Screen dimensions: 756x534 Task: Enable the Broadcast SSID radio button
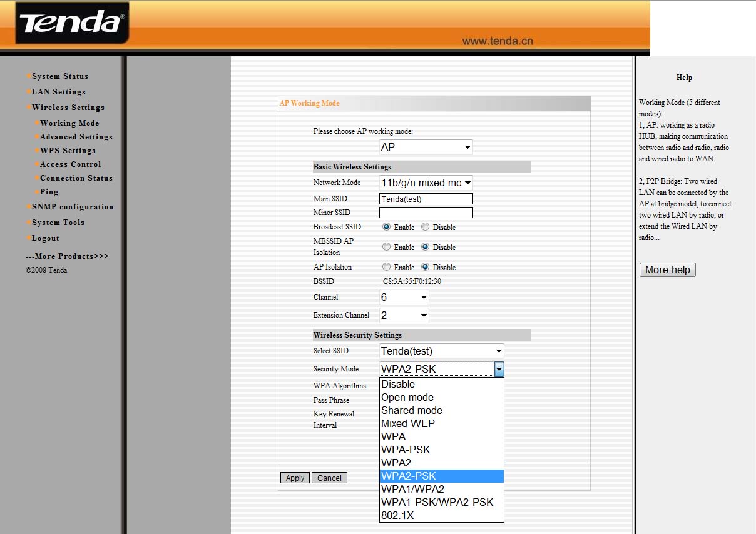tap(387, 228)
